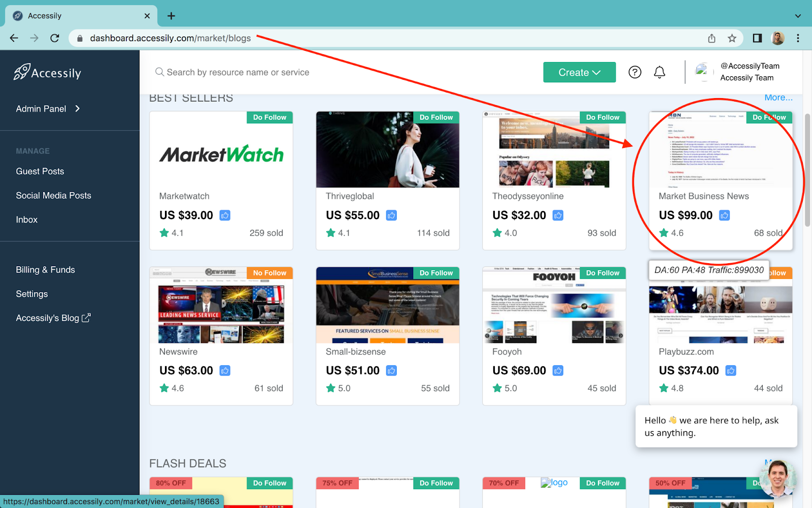Click the thumbs-up icon beside Theodysseyonline price
812x508 pixels.
pyautogui.click(x=558, y=215)
